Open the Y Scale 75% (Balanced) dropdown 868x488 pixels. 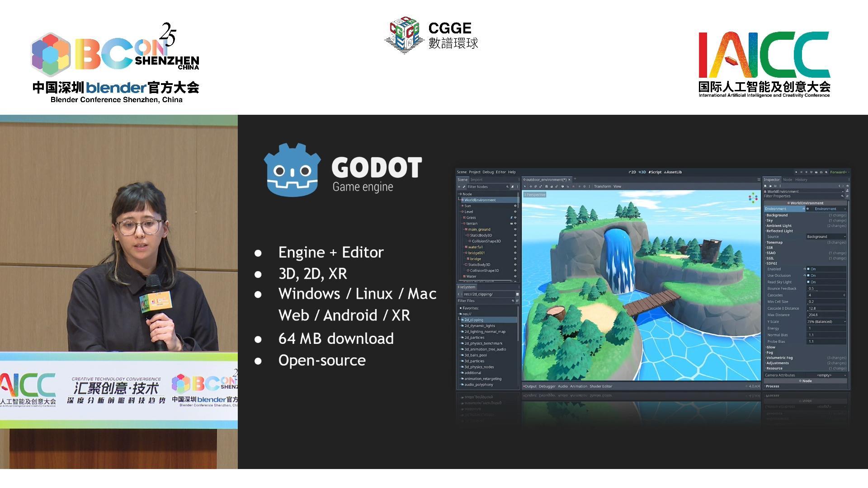click(x=826, y=322)
